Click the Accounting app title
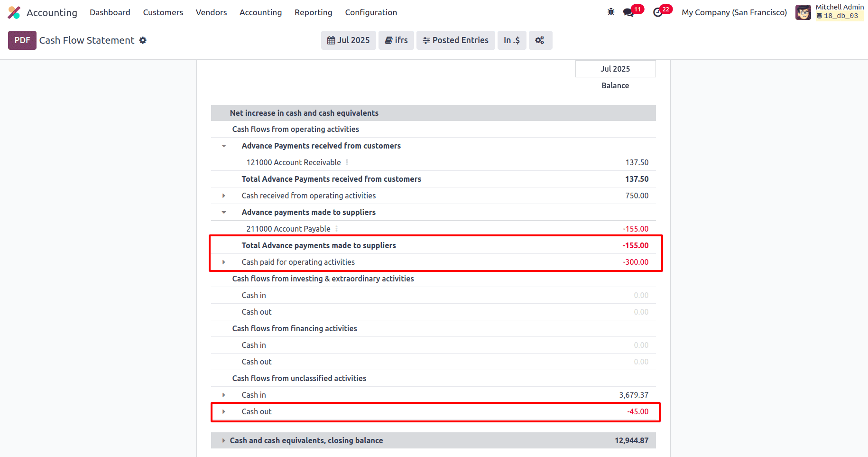Viewport: 868px width, 457px height. [x=52, y=12]
